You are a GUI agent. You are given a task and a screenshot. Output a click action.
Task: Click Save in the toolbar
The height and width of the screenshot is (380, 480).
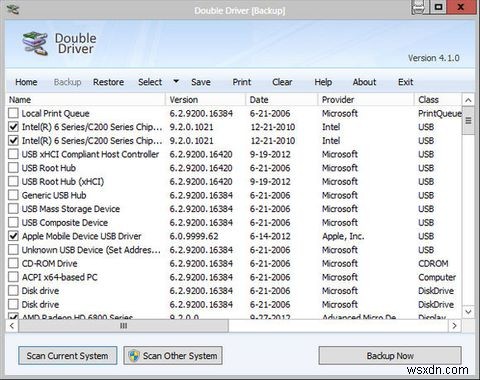pyautogui.click(x=201, y=82)
